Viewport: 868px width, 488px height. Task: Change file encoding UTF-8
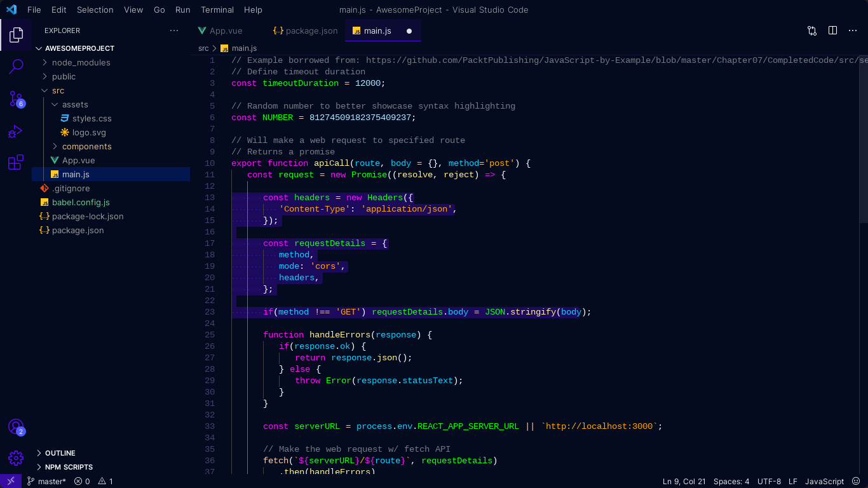point(769,481)
